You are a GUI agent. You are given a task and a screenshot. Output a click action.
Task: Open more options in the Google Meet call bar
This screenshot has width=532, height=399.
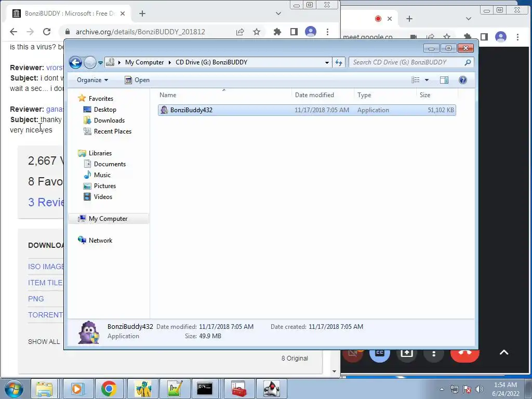pyautogui.click(x=434, y=353)
